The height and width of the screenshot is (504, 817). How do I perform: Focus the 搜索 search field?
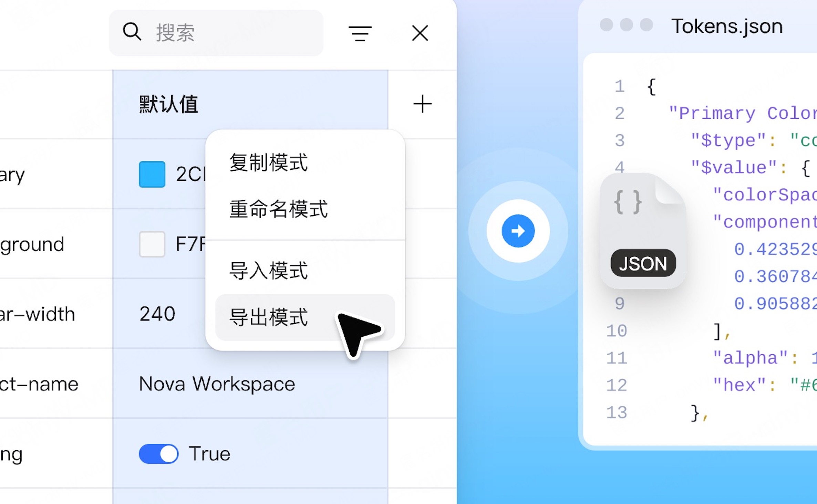tap(216, 33)
